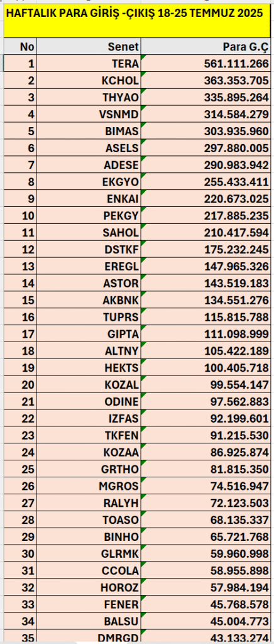
Task: Select the yellow title cell HAFTALIK PARA GİRİŞ
Action: 138,21
